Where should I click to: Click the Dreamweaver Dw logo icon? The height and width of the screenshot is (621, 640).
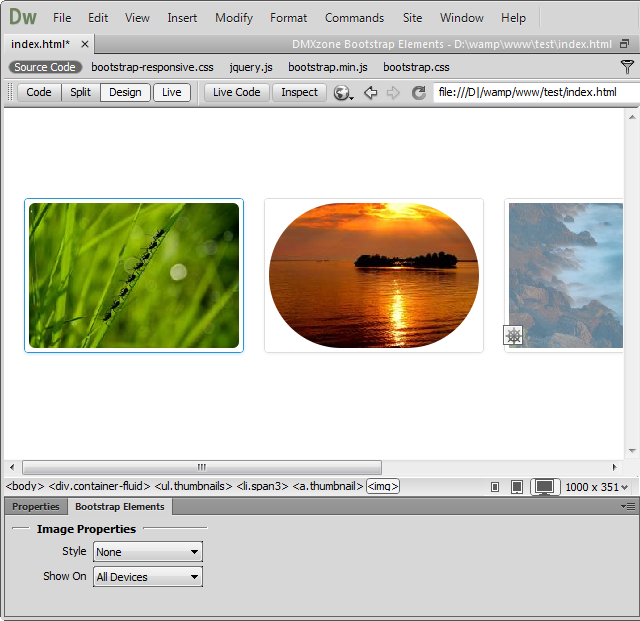click(x=23, y=17)
